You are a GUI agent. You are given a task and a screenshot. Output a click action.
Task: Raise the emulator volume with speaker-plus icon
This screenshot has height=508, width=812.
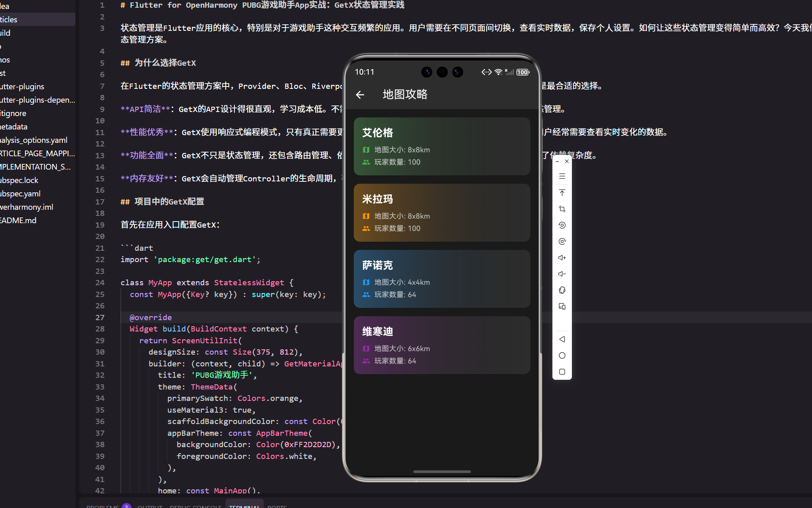point(562,258)
